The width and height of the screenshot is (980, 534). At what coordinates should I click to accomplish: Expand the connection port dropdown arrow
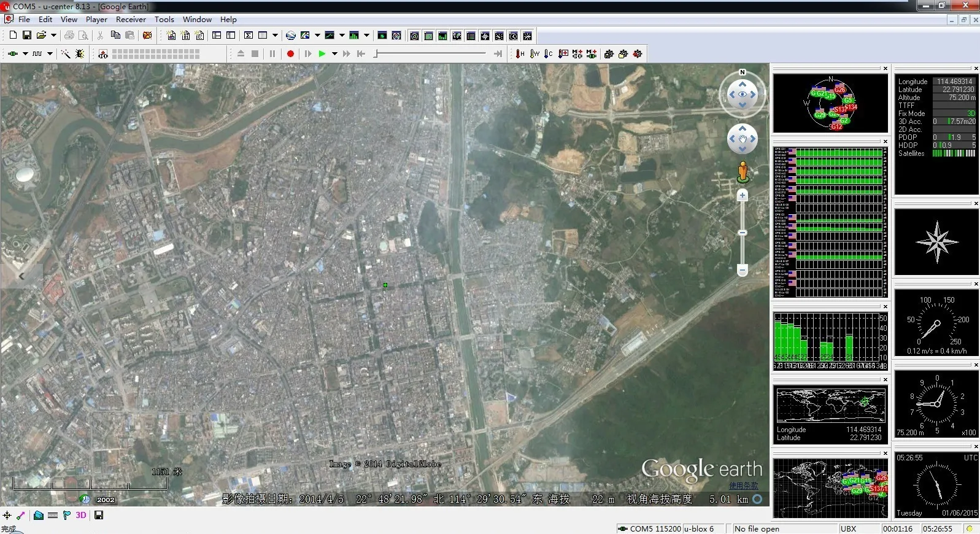pos(25,54)
